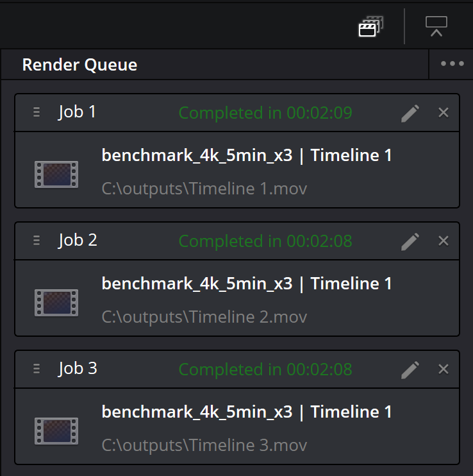Select Job 3 film thumbnail
Screen dimensions: 473x476
click(x=56, y=431)
